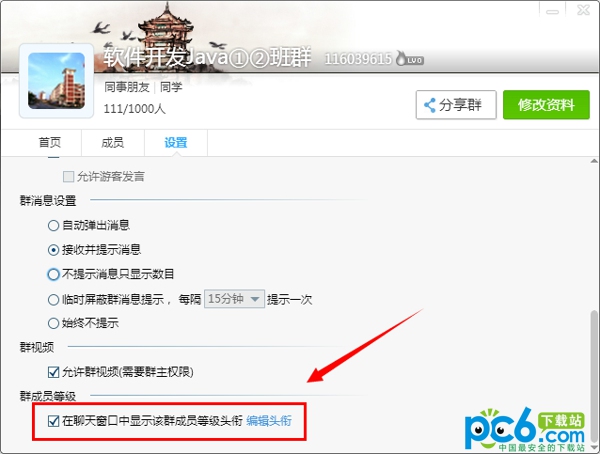Click the LV0 flame level icon

pos(409,59)
